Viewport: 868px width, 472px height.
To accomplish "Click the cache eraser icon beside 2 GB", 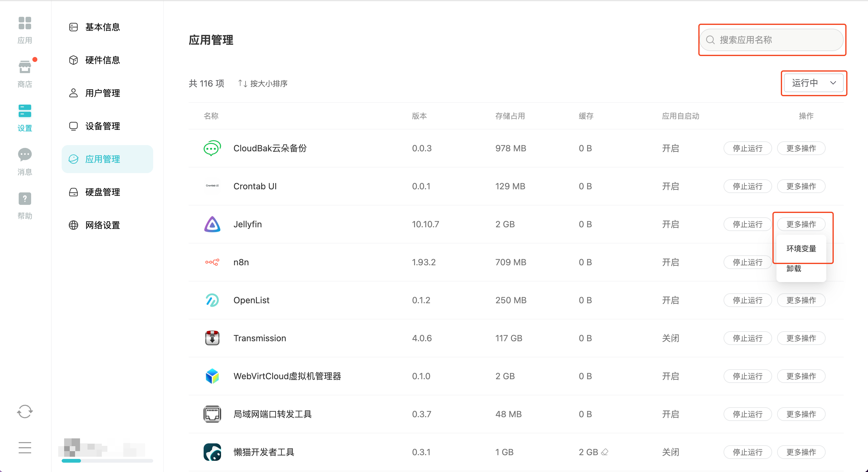I will tap(605, 452).
